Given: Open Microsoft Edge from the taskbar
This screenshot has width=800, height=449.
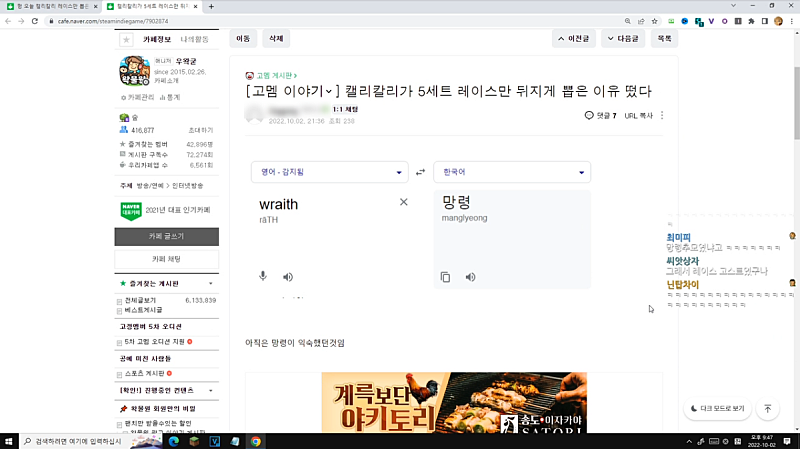Looking at the screenshot, I should click(173, 441).
